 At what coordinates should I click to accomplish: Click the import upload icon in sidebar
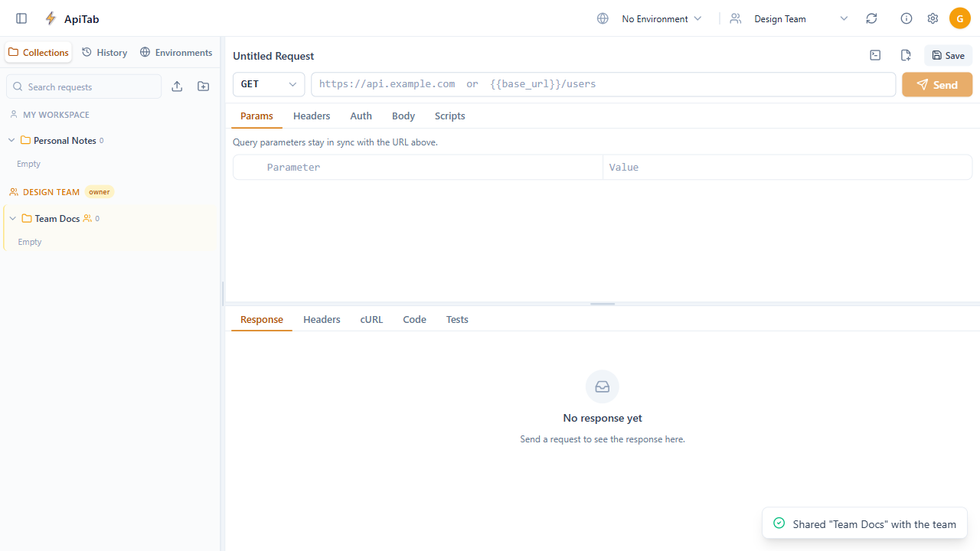[x=177, y=86]
